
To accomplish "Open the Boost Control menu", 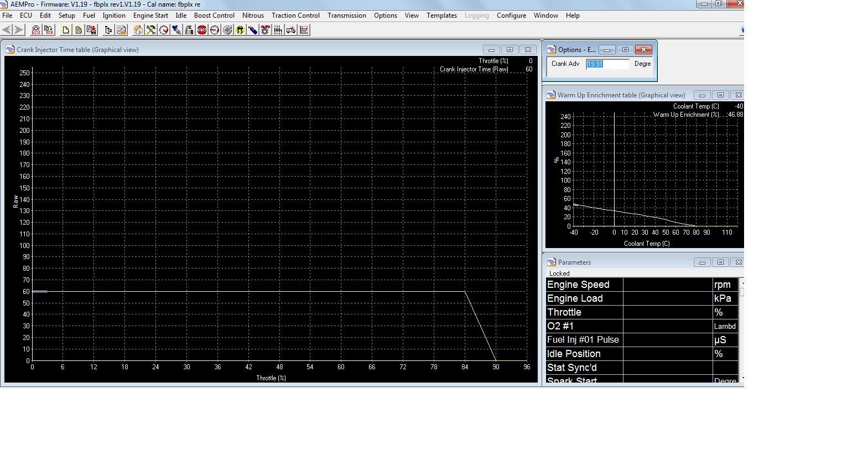I will 214,16.
